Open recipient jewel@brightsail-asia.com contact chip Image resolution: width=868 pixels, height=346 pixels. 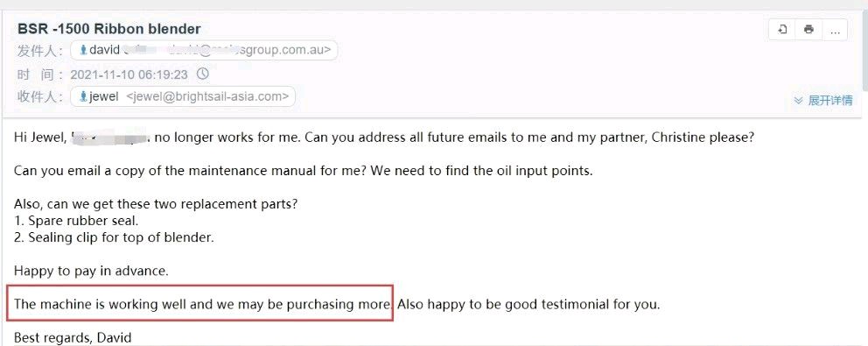pos(183,96)
